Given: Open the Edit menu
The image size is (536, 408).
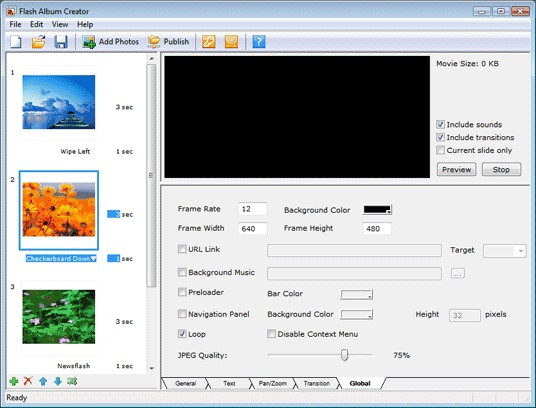Looking at the screenshot, I should click(x=36, y=24).
